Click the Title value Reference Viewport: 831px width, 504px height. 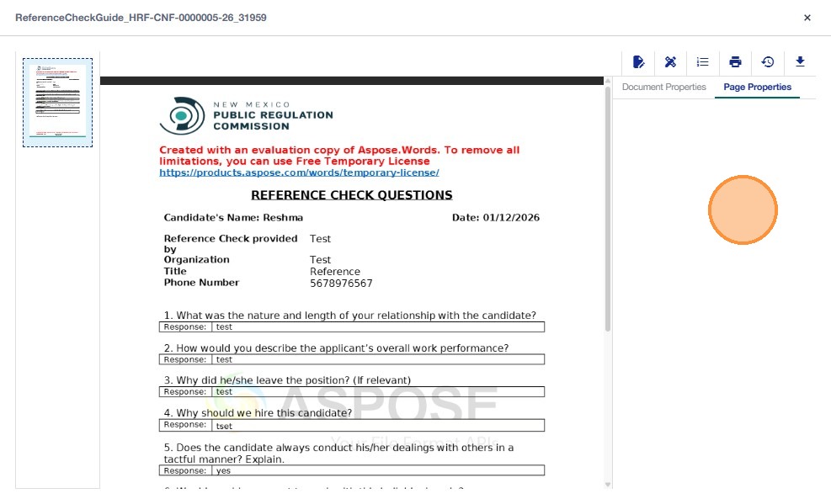[335, 272]
